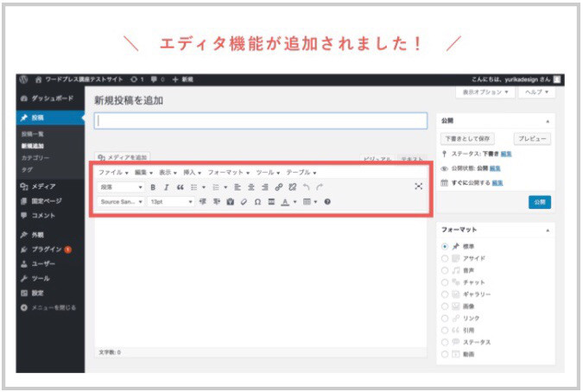
Task: Click the メディアを追加 button
Action: [123, 157]
